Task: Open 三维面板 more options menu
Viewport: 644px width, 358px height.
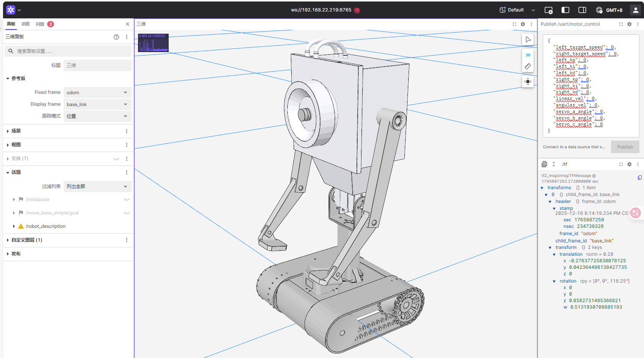Action: pos(127,37)
